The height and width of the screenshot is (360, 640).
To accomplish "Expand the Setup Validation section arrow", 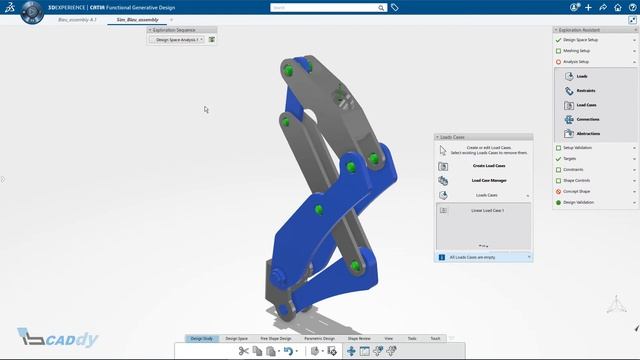I will coord(634,148).
